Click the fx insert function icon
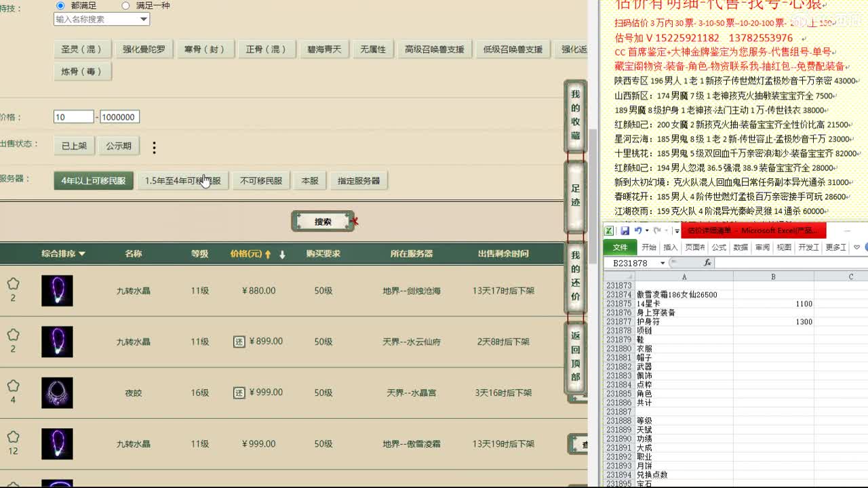The image size is (868, 488). tap(707, 263)
